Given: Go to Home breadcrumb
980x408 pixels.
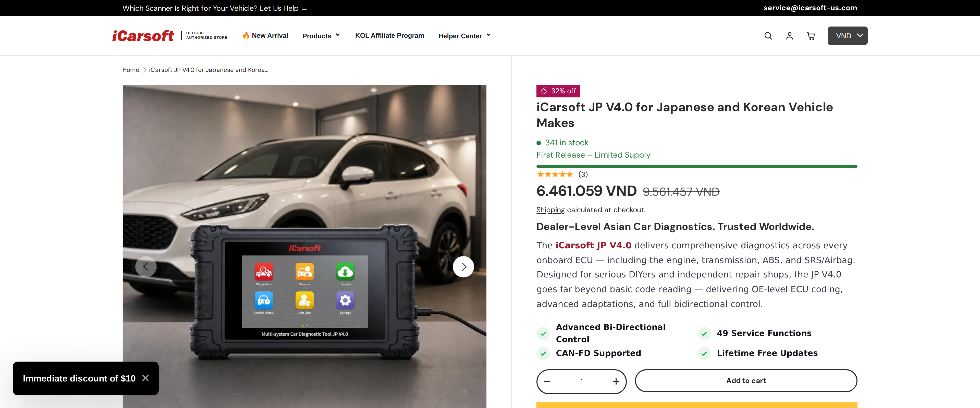Looking at the screenshot, I should (x=130, y=70).
